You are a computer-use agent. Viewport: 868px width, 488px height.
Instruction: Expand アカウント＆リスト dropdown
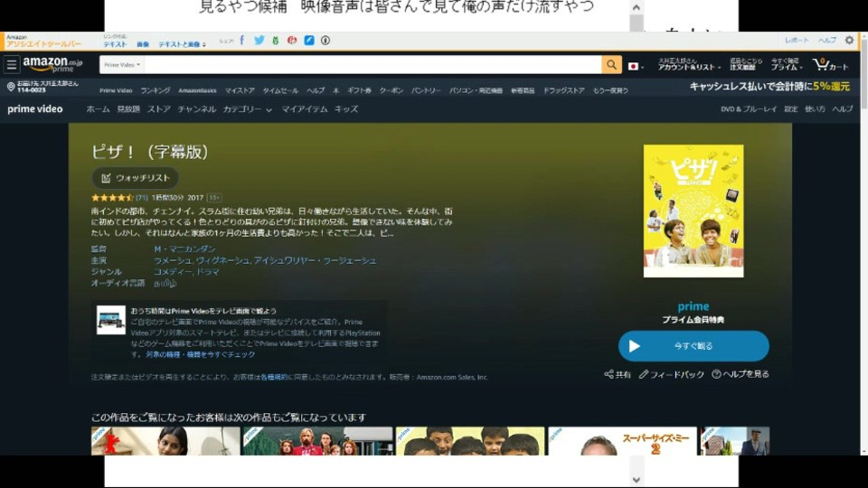[x=689, y=64]
